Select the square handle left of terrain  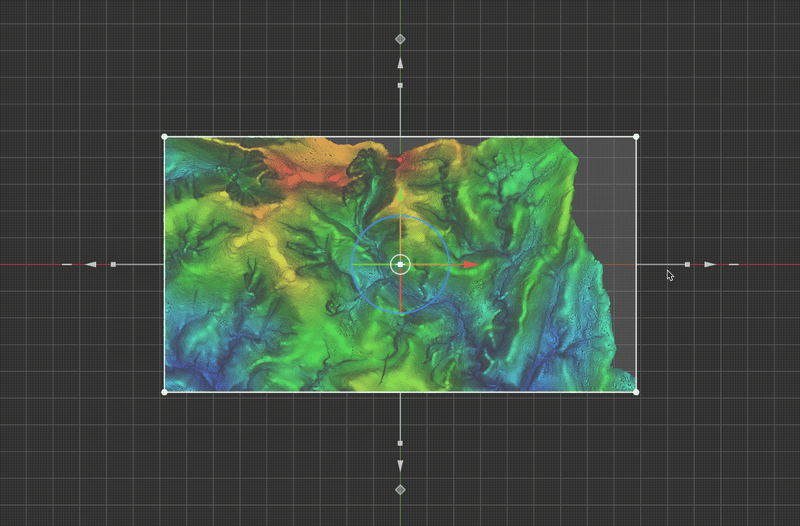113,264
